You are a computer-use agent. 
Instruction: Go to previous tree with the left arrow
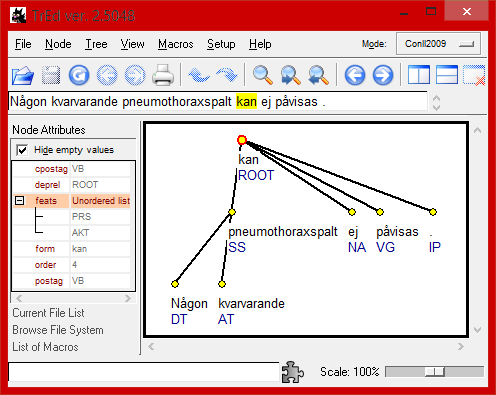[355, 75]
